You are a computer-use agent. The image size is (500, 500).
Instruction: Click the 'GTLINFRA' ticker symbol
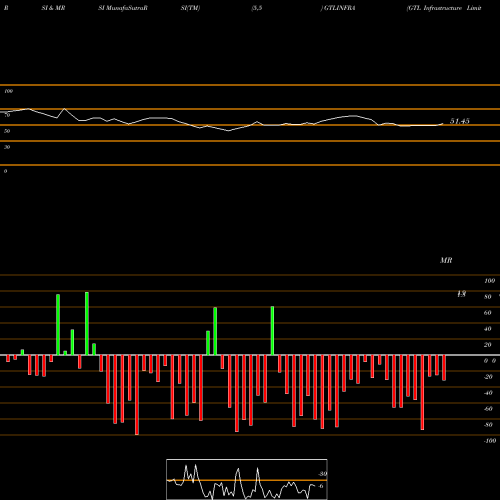coord(339,8)
